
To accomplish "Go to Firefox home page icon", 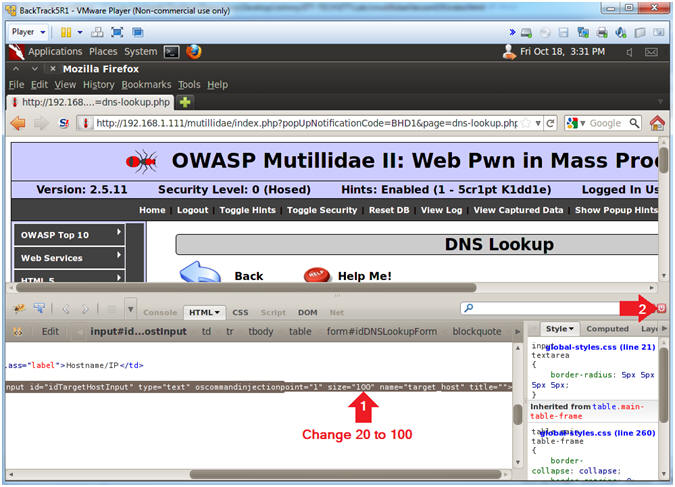I will (657, 123).
